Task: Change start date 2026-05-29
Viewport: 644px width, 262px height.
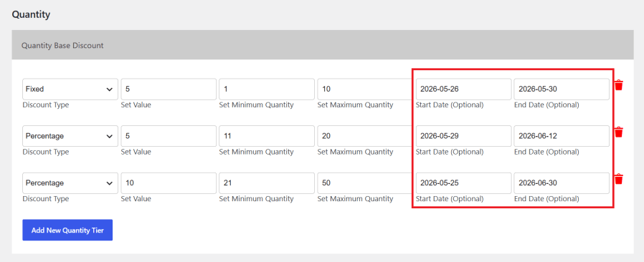Action: [x=463, y=136]
